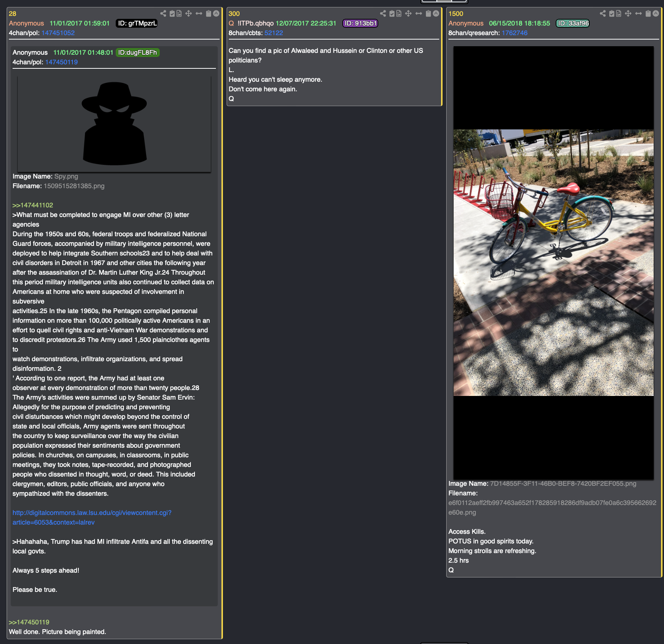Click the clipboard-check icon on post 1500
This screenshot has width=664, height=644.
coord(612,14)
